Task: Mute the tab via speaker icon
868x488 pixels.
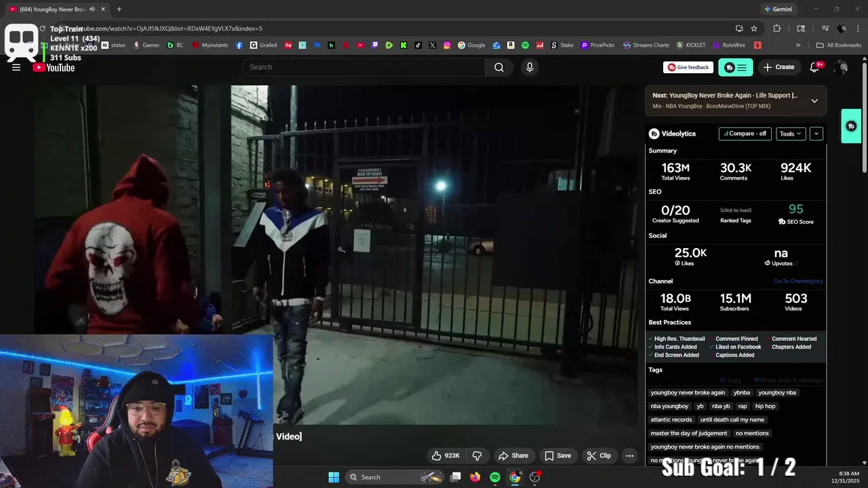Action: click(92, 9)
